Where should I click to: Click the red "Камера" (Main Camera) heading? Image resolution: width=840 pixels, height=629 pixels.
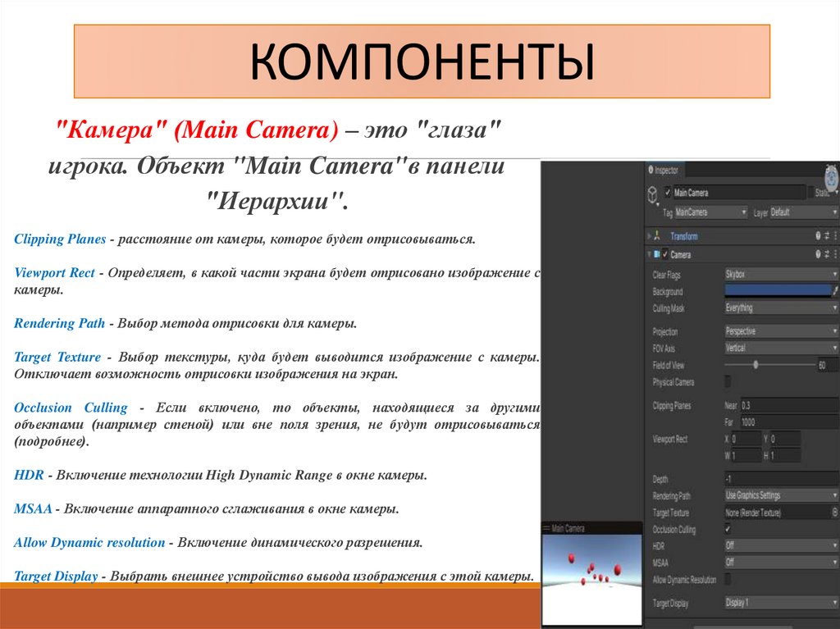197,130
